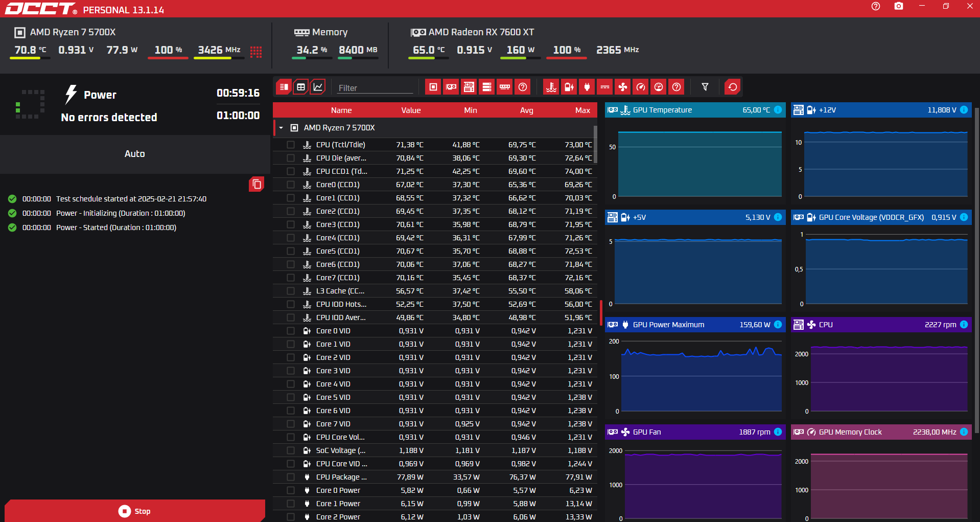
Task: Focus the sensor Filter text field
Action: tap(375, 88)
